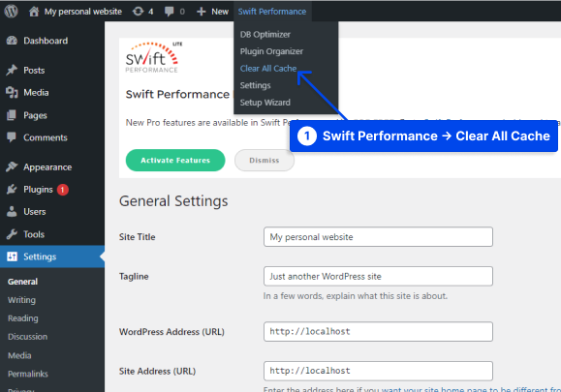Click the home icon beside My personal website
Image resolution: width=561 pixels, height=392 pixels.
click(34, 12)
